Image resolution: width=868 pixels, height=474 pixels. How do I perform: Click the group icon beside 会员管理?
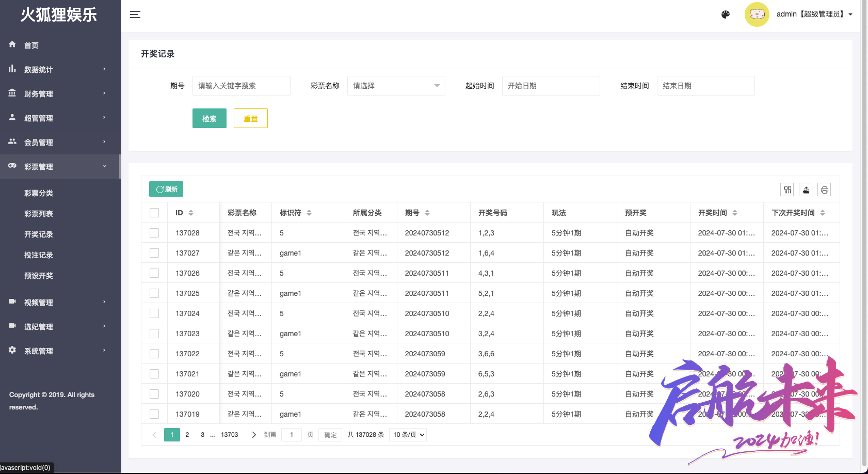tap(12, 141)
